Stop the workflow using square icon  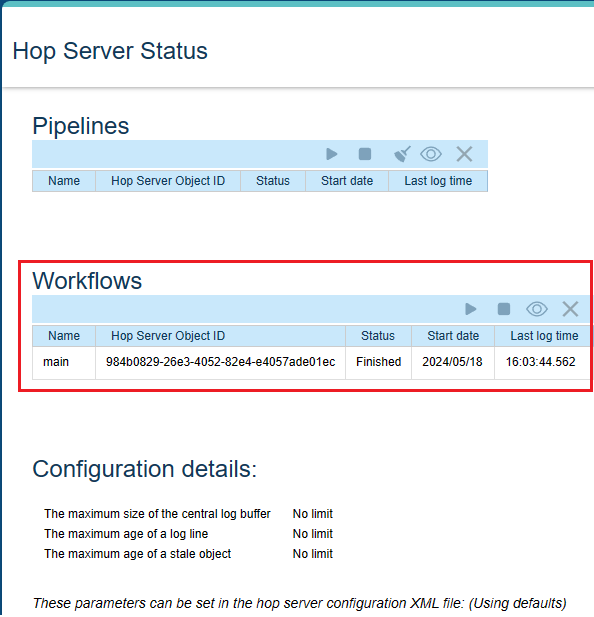(504, 309)
